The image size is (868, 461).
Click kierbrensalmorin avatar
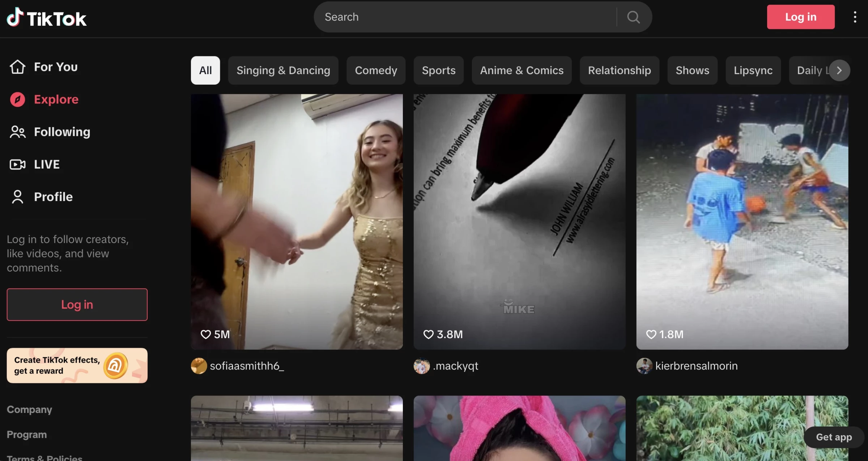coord(644,366)
